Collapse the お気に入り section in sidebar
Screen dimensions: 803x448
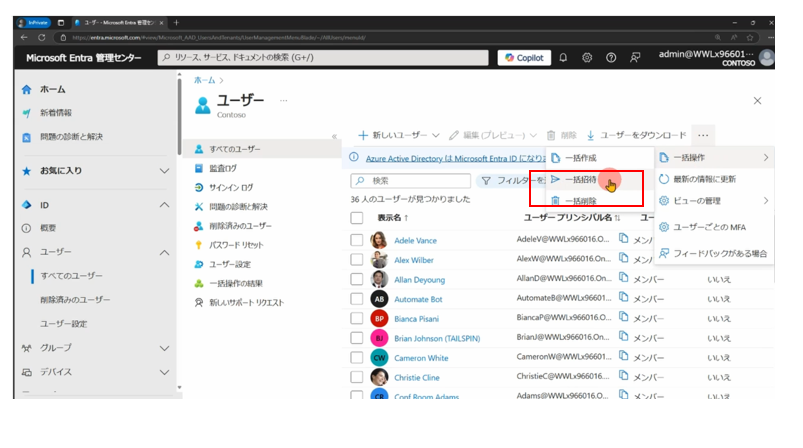(165, 171)
